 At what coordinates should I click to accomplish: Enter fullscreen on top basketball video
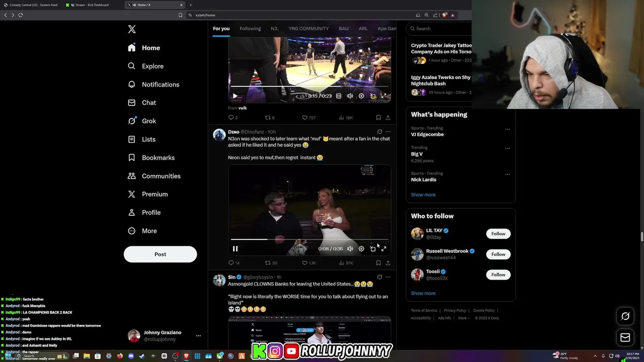point(383,96)
